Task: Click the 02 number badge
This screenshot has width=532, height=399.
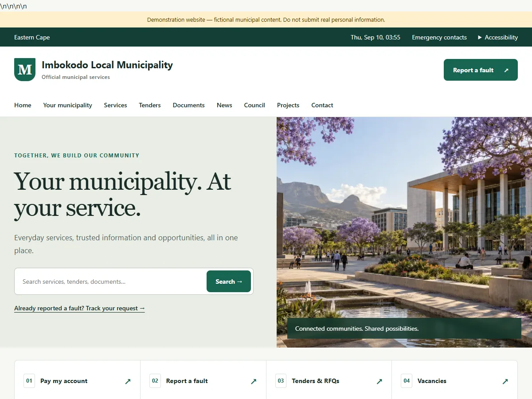Action: (x=155, y=381)
